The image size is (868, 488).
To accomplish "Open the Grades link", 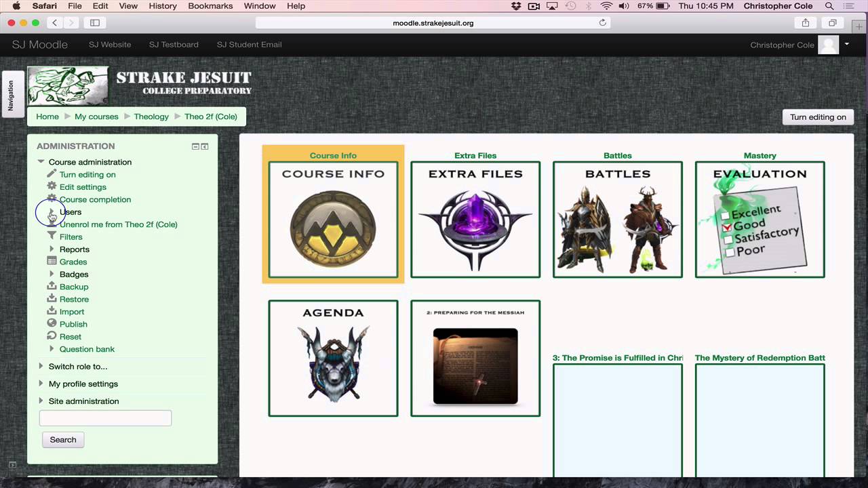I will click(73, 262).
